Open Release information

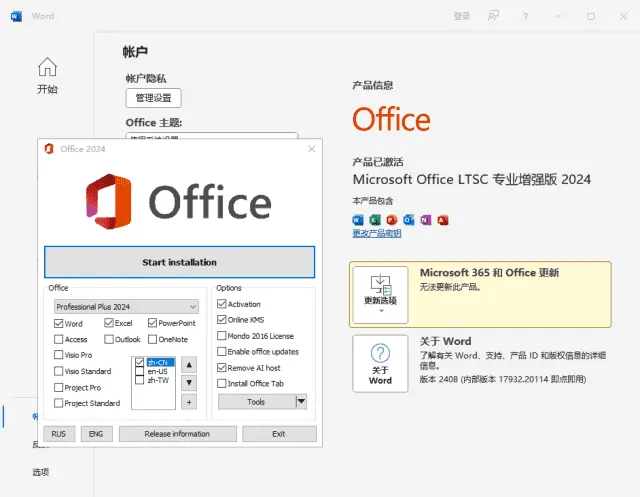tap(177, 434)
